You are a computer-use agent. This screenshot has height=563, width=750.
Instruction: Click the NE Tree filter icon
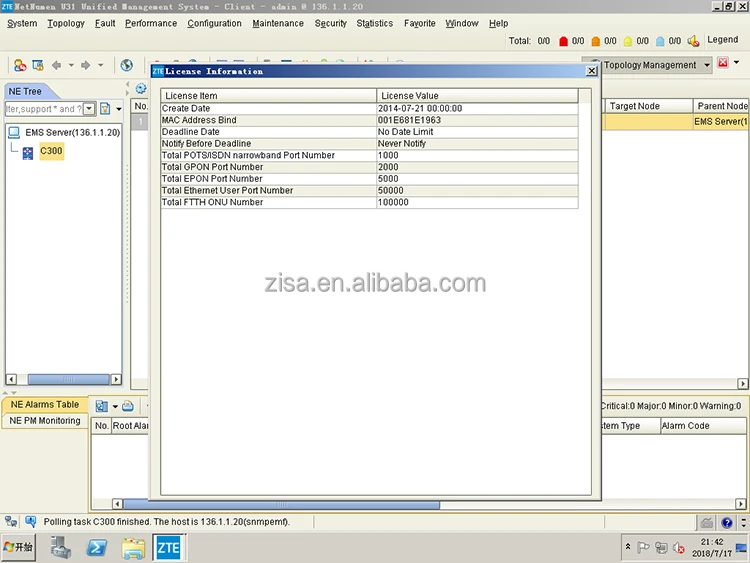104,109
